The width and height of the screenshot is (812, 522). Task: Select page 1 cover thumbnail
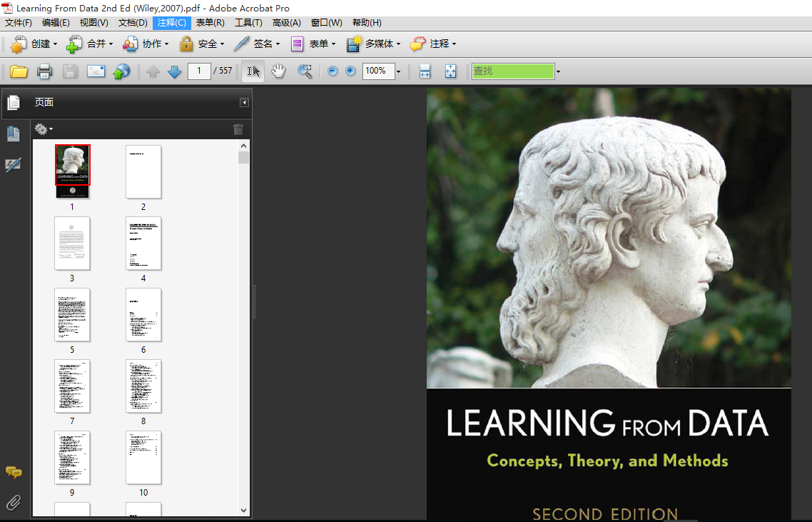tap(73, 171)
